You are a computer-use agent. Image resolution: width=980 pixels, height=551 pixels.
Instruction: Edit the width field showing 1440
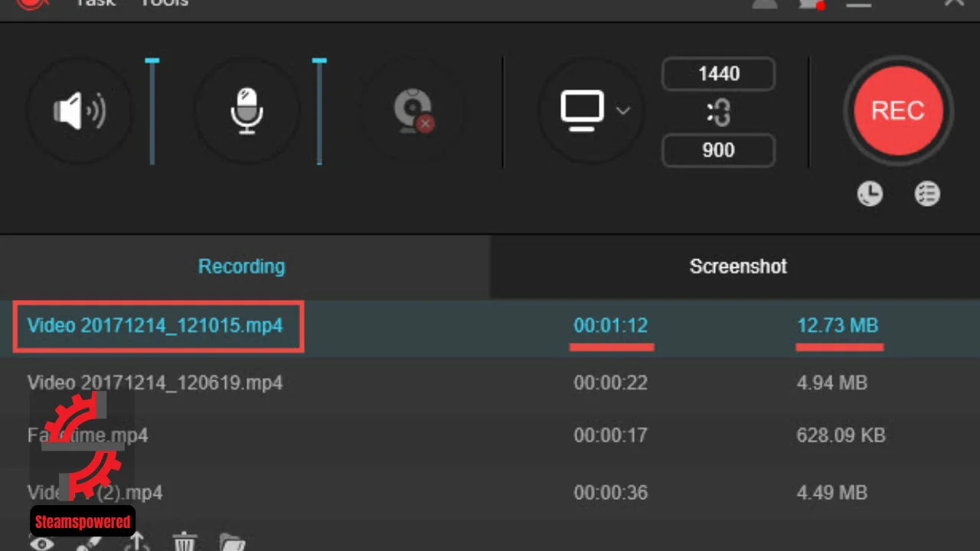[718, 74]
